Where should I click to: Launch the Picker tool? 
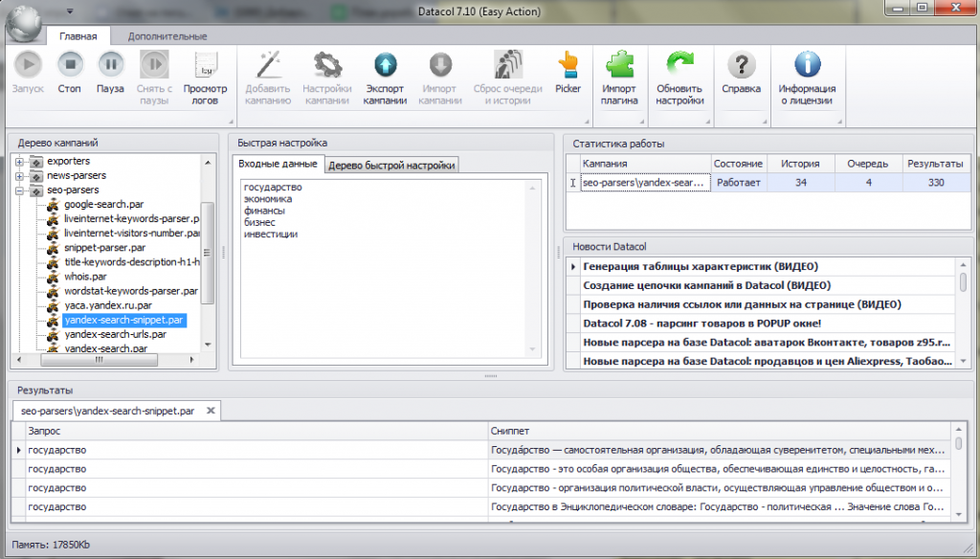pos(568,66)
